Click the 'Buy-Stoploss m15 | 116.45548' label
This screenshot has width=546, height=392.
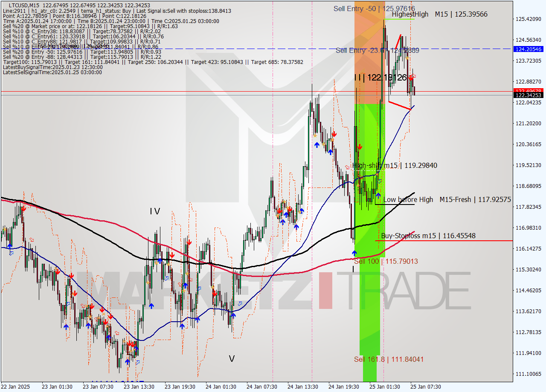428,236
